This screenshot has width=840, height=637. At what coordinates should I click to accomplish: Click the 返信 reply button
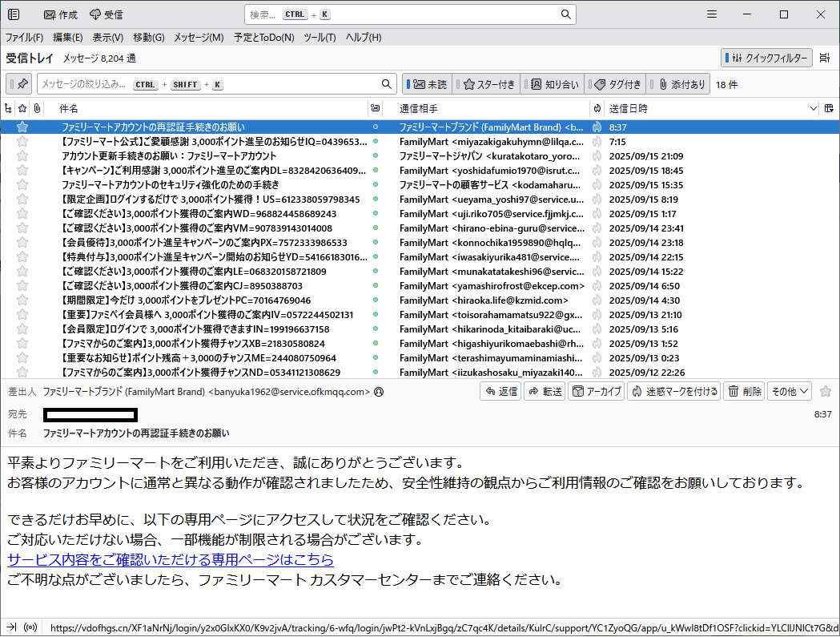(500, 391)
